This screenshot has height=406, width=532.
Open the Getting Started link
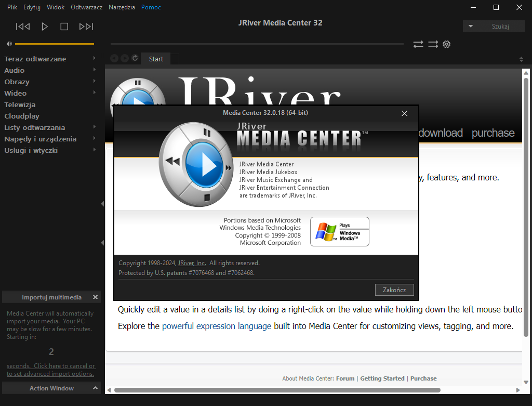click(x=382, y=378)
